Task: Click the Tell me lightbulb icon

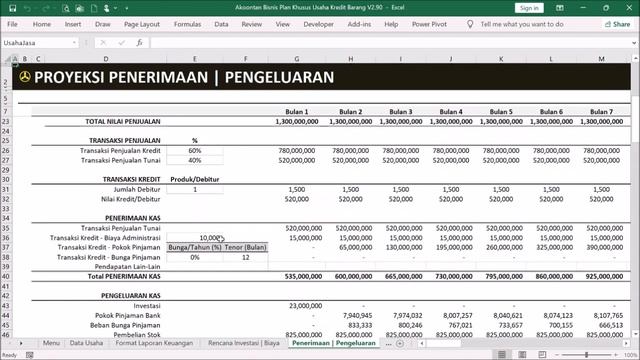Action: pyautogui.click(x=470, y=24)
